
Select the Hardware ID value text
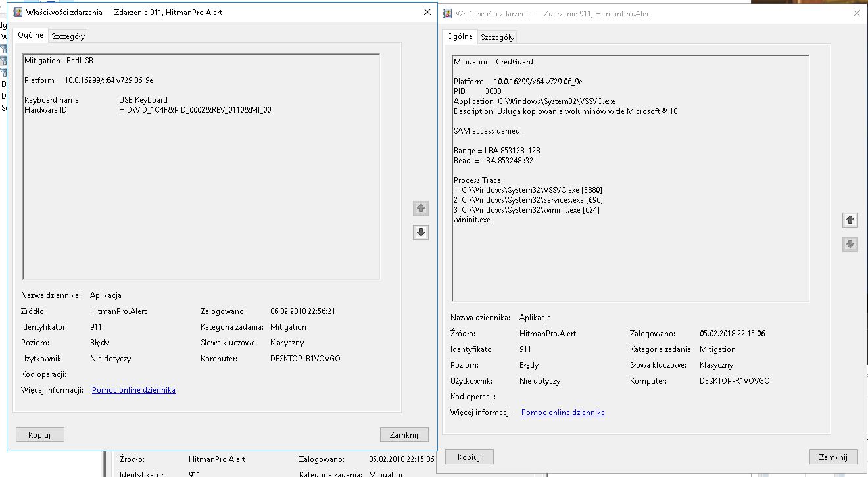pos(195,110)
